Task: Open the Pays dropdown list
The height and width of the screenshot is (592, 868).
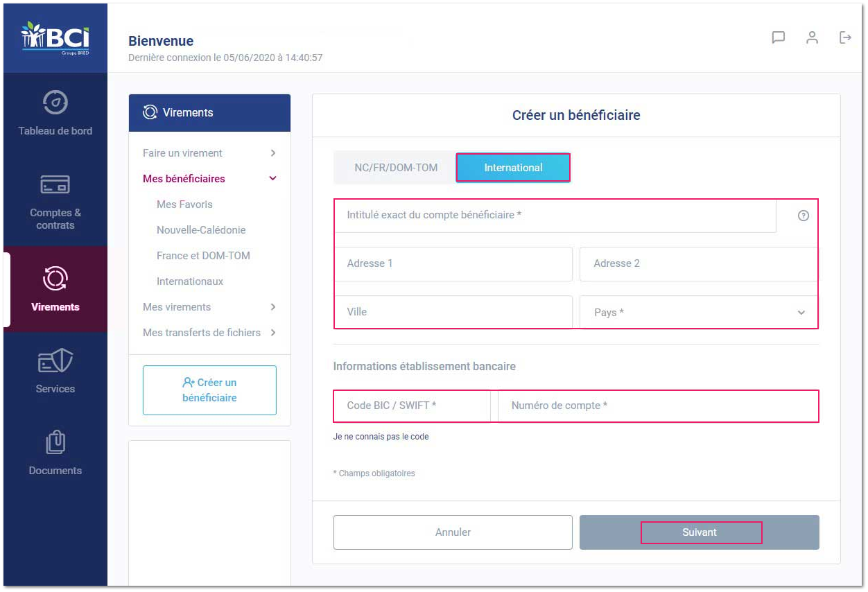Action: pyautogui.click(x=699, y=312)
